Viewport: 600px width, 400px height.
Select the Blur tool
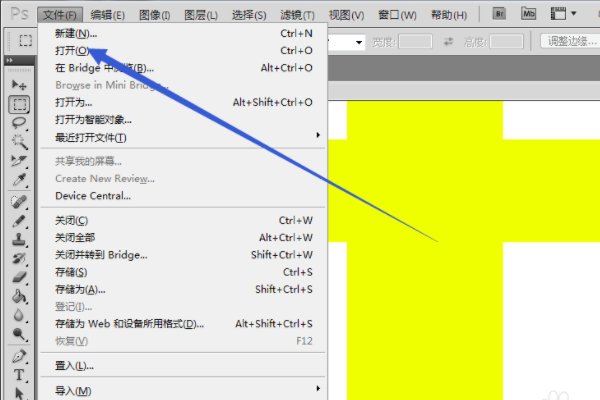pos(19,315)
